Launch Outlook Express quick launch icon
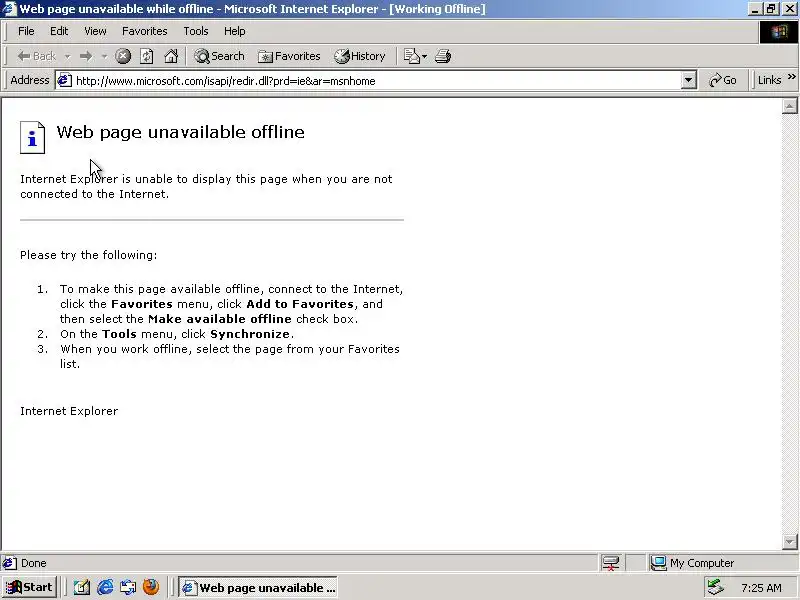Image resolution: width=800 pixels, height=600 pixels. 128,587
